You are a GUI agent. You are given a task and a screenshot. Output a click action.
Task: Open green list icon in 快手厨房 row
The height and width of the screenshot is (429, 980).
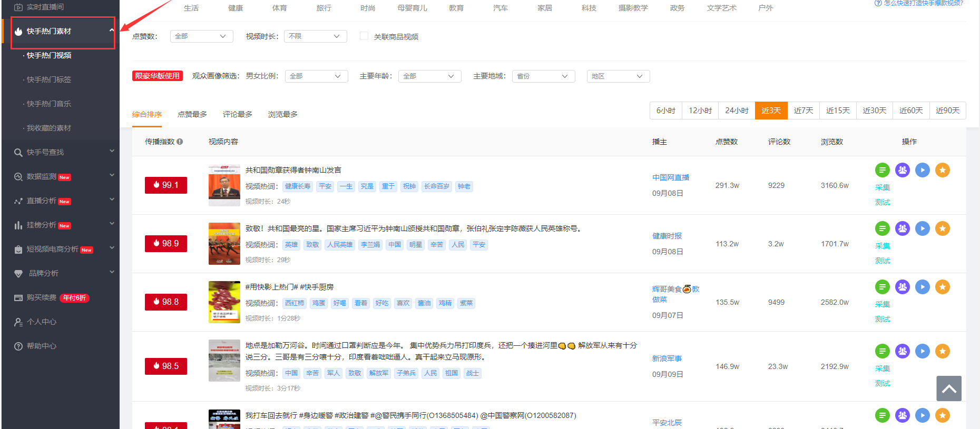coord(883,287)
